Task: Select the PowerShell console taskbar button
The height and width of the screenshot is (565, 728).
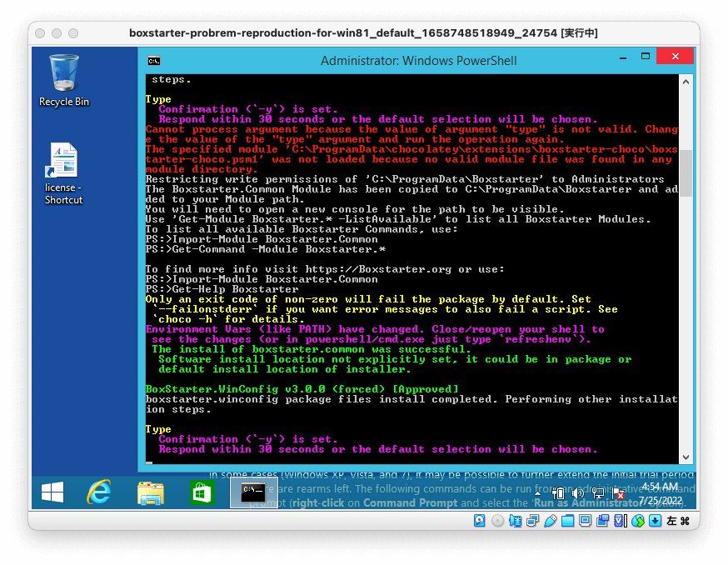Action: pos(253,492)
